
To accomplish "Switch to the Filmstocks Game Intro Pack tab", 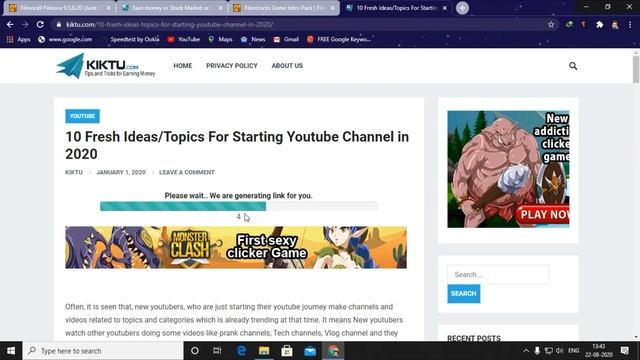I will click(x=284, y=8).
